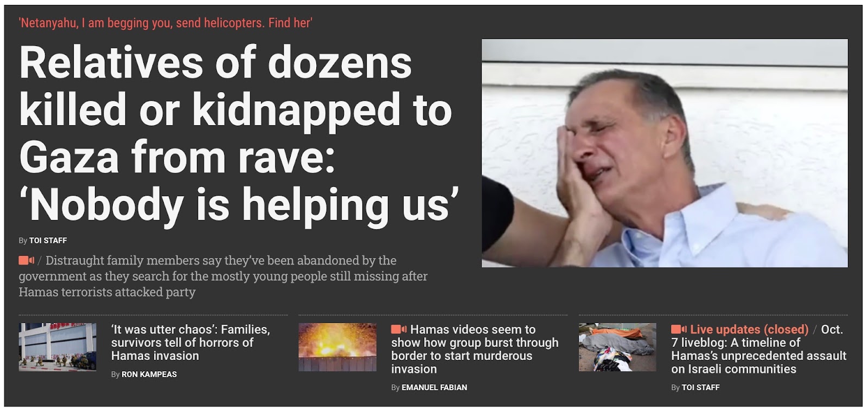868x413 pixels.
Task: Open the explosion thumbnail image
Action: (337, 347)
